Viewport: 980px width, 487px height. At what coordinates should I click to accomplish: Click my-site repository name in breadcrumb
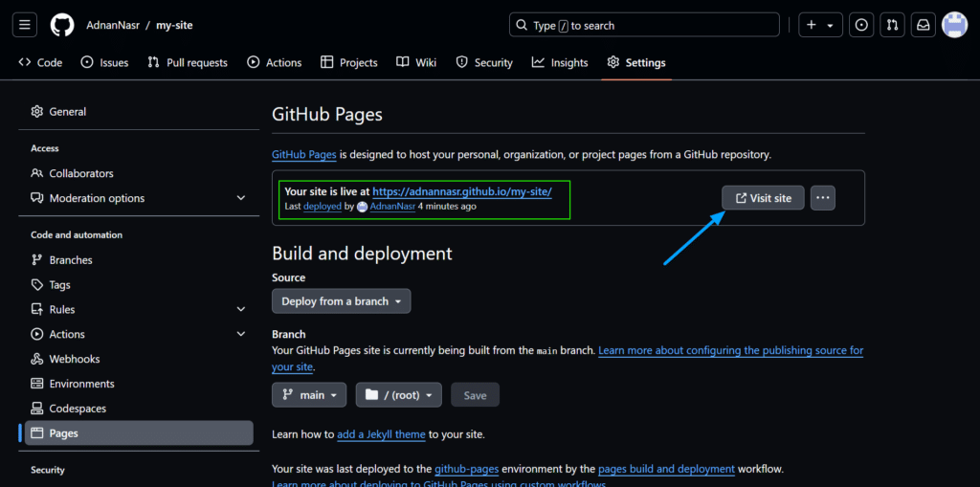173,25
